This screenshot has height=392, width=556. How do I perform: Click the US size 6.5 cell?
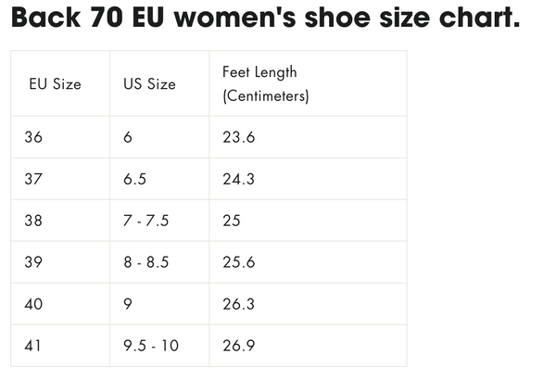134,179
